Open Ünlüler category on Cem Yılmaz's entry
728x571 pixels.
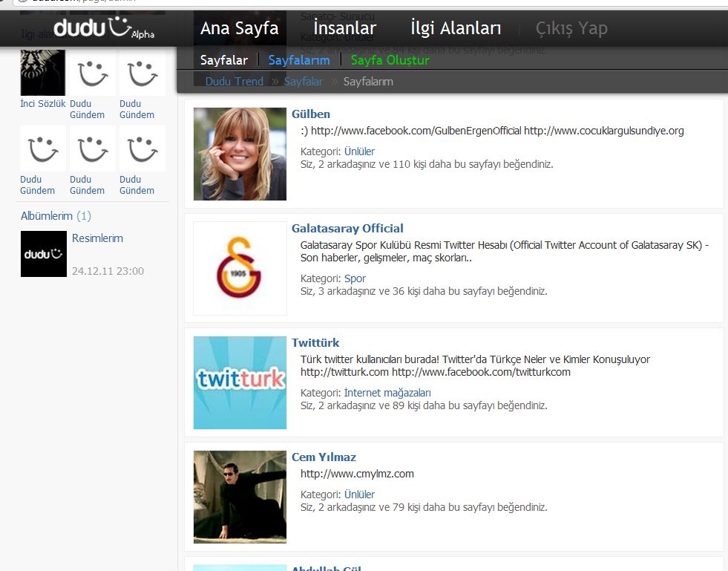pos(359,495)
